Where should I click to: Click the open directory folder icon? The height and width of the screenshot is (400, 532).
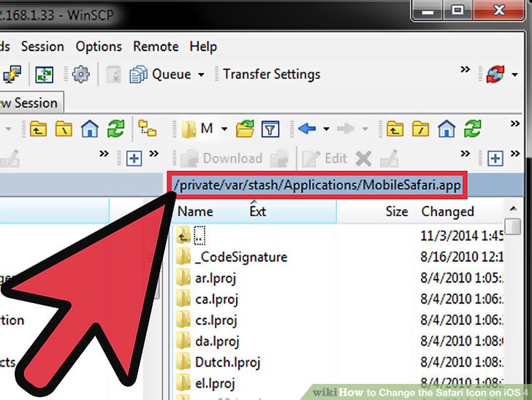245,128
